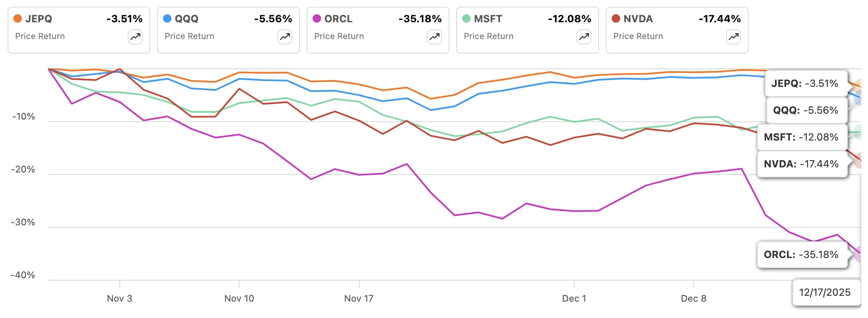Click the blue QQQ series dot
The height and width of the screenshot is (318, 868).
[x=167, y=18]
